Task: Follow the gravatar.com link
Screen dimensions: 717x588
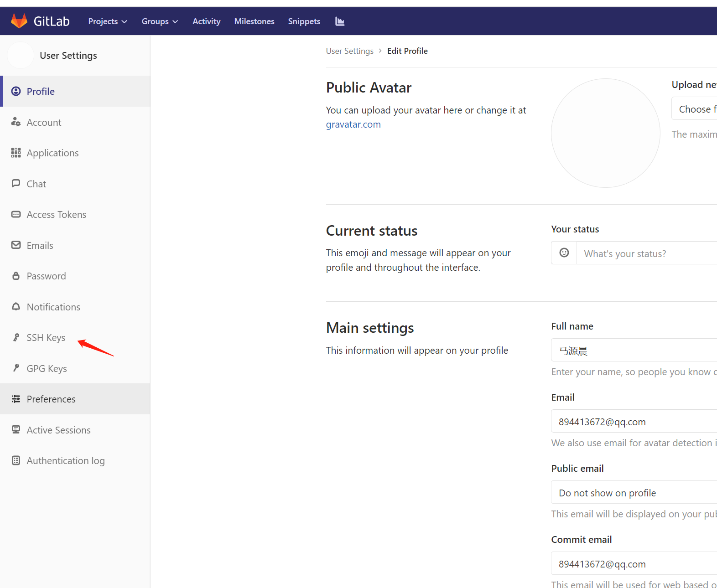Action: tap(353, 124)
